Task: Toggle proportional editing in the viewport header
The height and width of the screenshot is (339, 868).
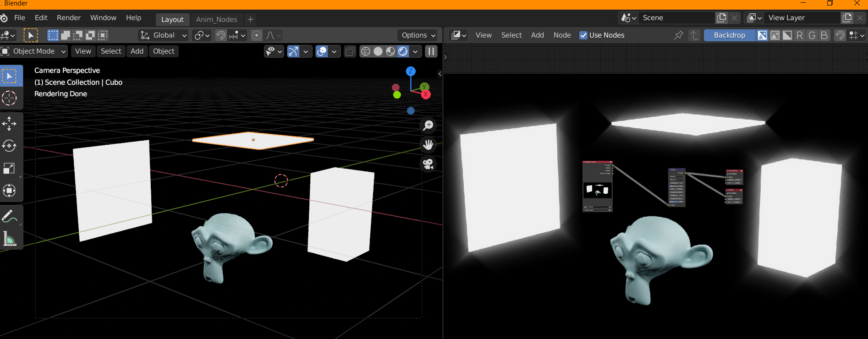Action: (x=257, y=35)
